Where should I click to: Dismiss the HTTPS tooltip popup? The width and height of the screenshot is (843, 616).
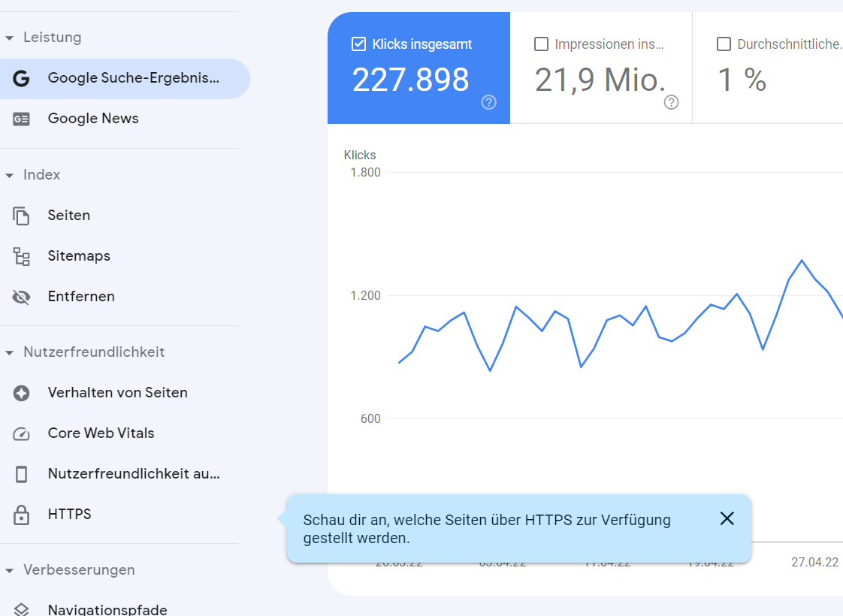727,518
